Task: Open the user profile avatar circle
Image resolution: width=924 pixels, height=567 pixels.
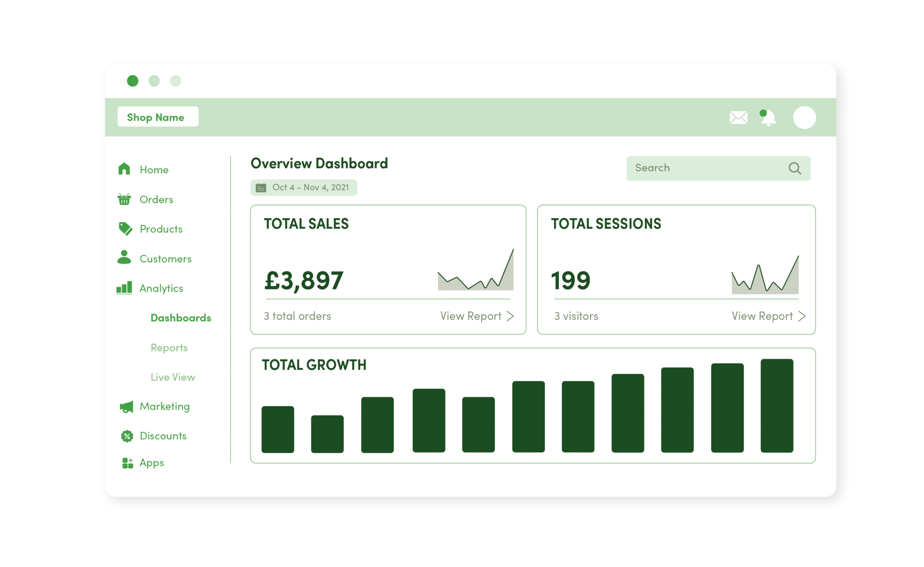Action: [804, 117]
